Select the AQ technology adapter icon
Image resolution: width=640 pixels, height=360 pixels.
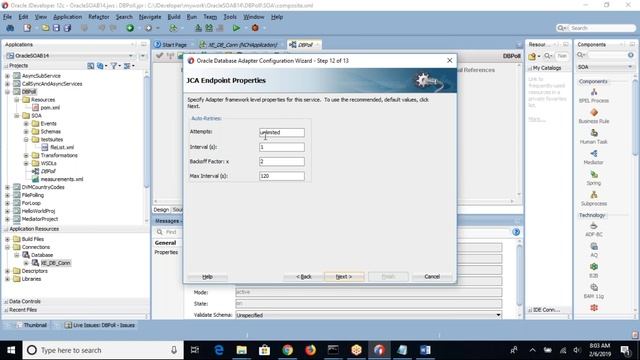coord(594,247)
